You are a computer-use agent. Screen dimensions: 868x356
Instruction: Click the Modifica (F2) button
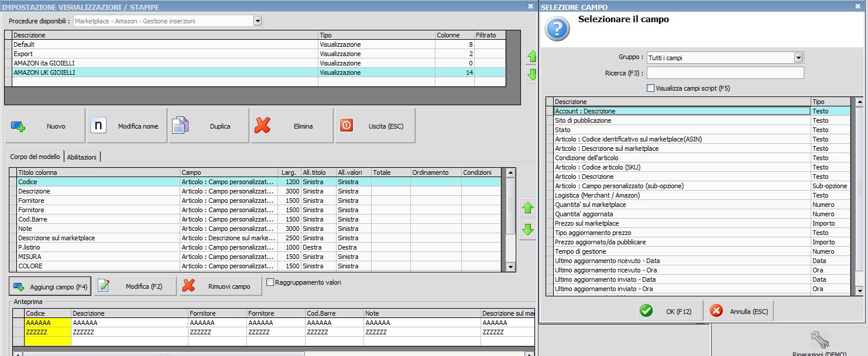135,286
